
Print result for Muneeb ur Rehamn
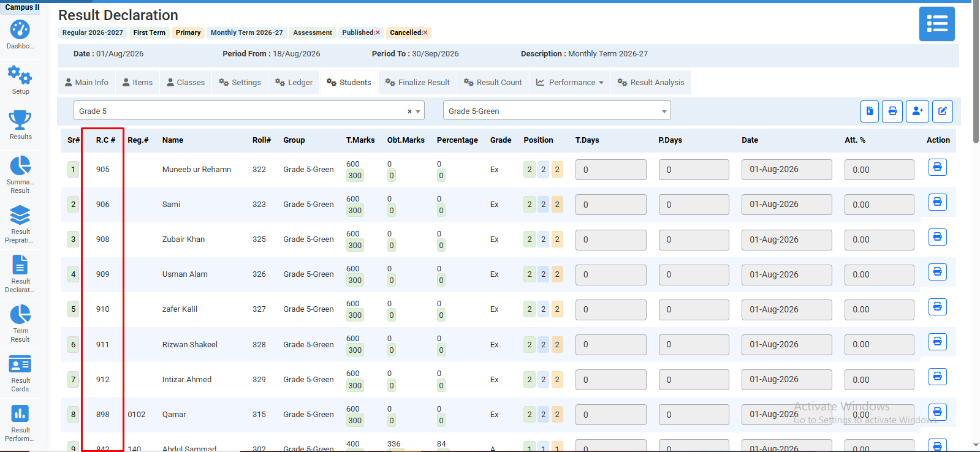[x=937, y=167]
